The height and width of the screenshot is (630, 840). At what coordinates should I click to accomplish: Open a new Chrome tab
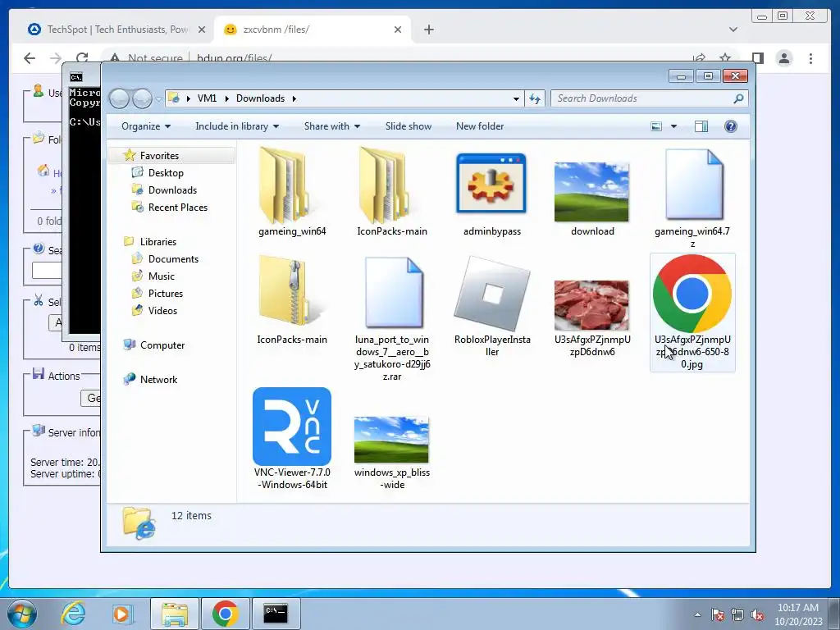pos(428,30)
